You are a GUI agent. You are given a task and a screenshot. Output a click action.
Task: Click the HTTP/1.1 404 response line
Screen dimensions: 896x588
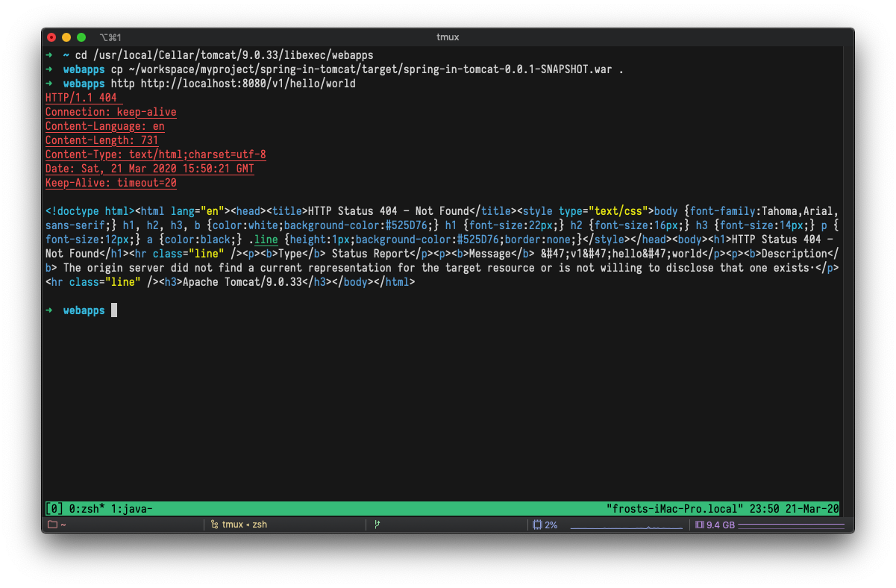[x=81, y=98]
